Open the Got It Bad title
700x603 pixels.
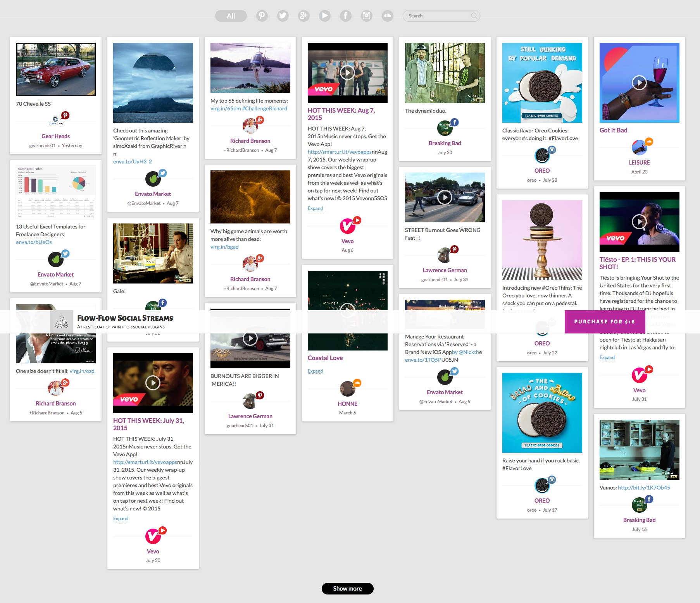614,130
